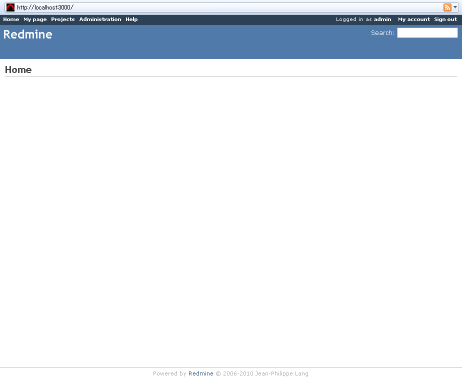Open the My account link
Image resolution: width=462 pixels, height=379 pixels.
point(414,19)
